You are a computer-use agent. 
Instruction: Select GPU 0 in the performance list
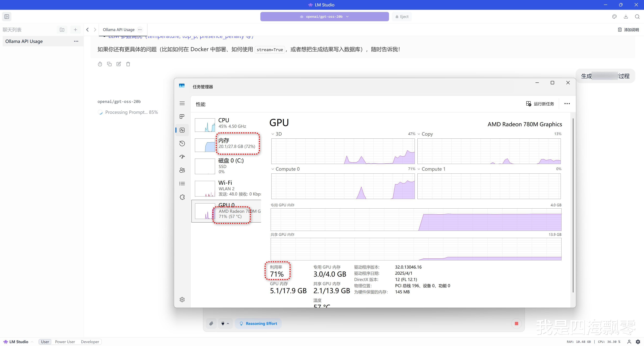pos(226,211)
